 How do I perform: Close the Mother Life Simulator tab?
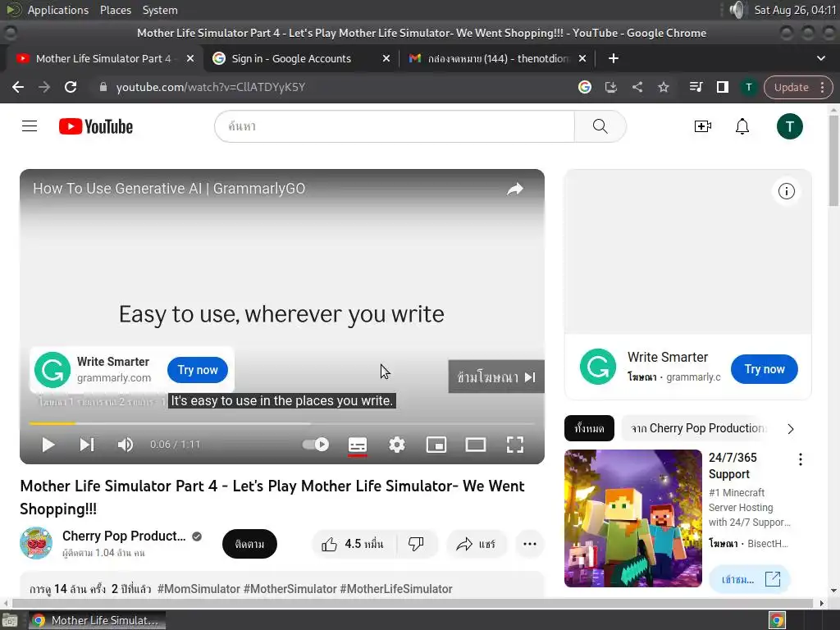(190, 58)
